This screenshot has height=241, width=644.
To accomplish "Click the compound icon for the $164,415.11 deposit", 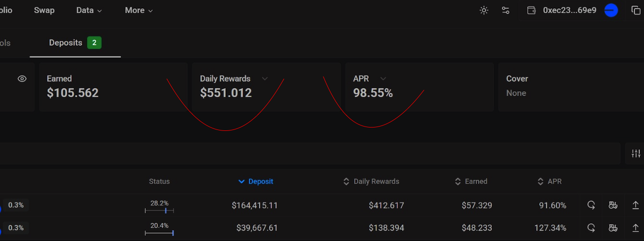I will (x=591, y=205).
